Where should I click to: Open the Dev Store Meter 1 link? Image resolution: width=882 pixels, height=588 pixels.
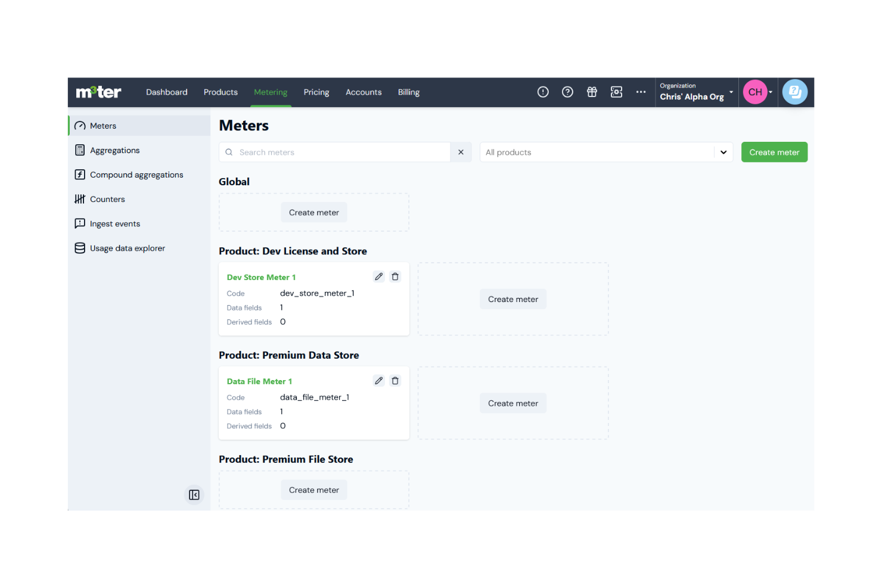261,277
